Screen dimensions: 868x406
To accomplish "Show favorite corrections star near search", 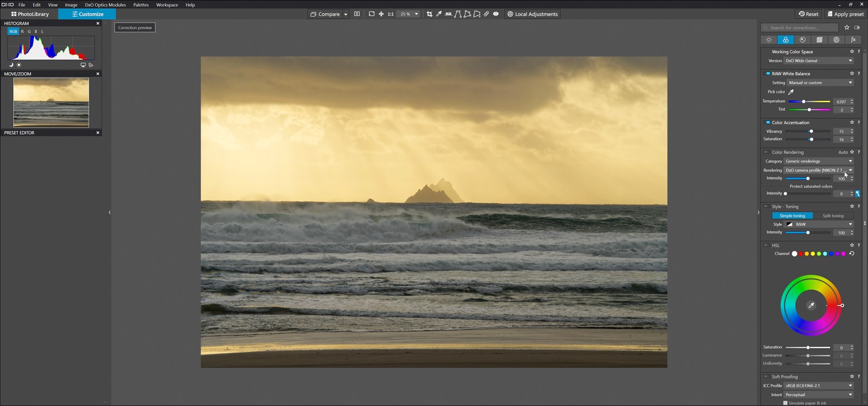I will (x=847, y=27).
